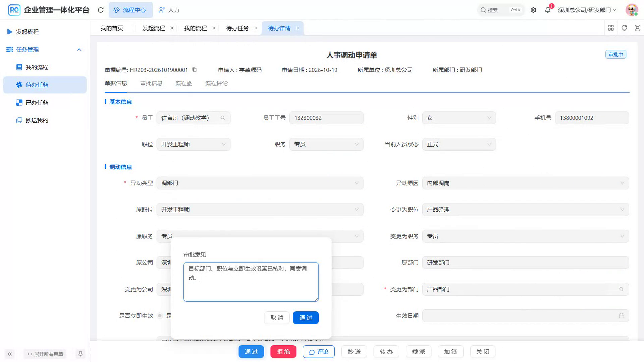Open 人力 module in top navigation

click(x=169, y=10)
